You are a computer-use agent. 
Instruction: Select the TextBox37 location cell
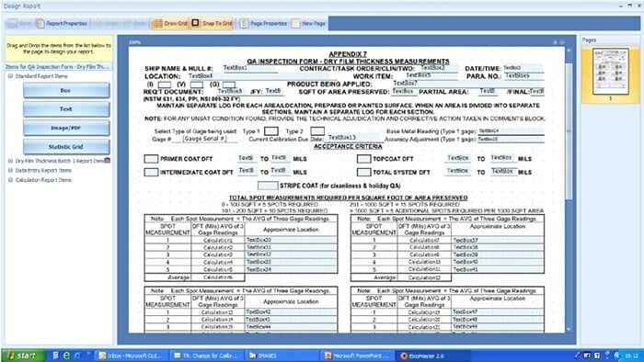click(498, 241)
